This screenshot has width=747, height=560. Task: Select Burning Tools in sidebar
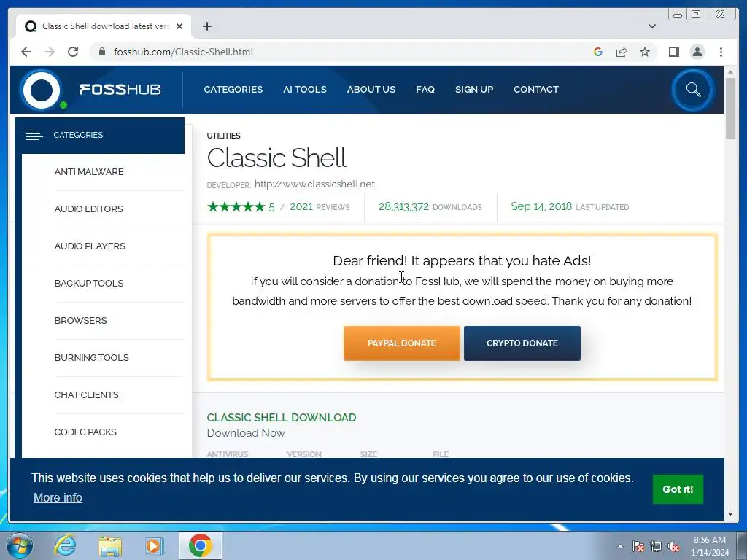click(91, 357)
